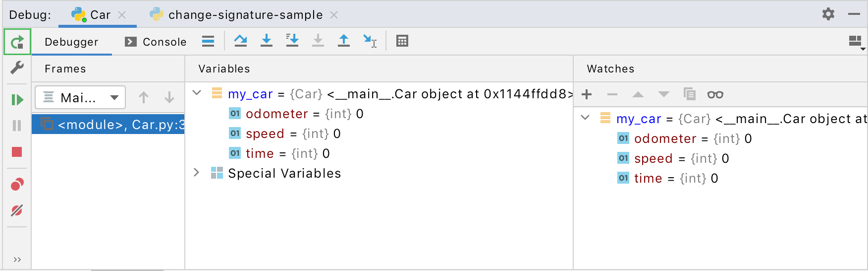
Task: Click the Step Into toolbar icon
Action: tap(267, 41)
